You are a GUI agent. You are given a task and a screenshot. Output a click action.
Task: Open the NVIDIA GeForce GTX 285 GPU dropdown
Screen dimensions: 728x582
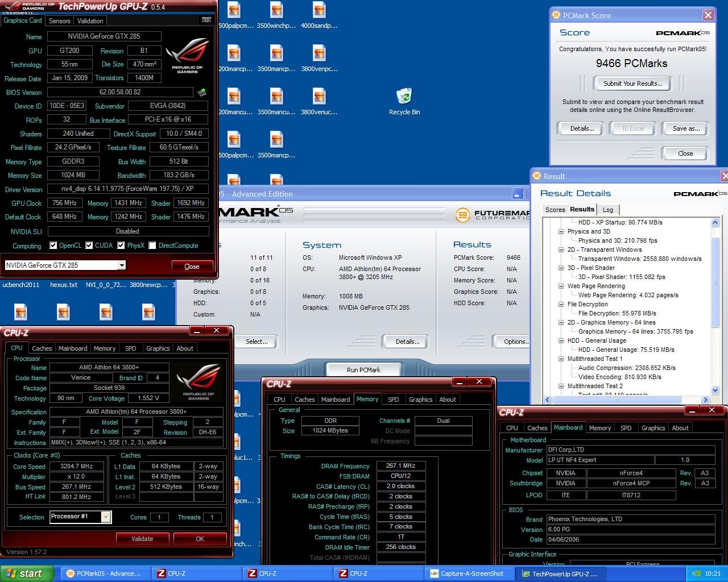click(121, 265)
